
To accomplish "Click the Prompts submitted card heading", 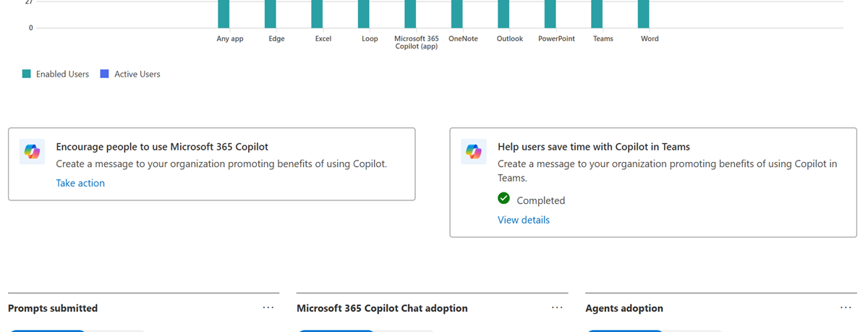I will [x=53, y=308].
